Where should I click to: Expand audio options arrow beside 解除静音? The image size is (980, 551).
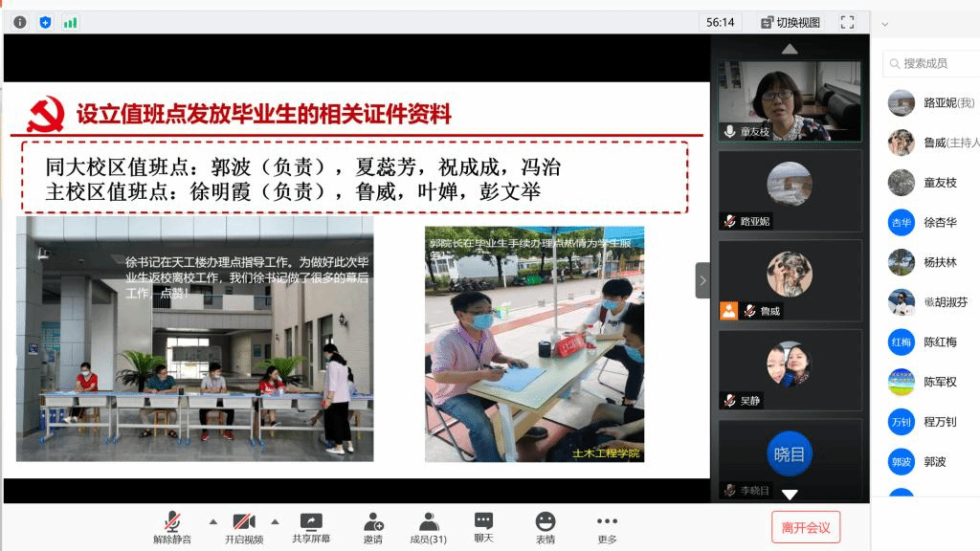click(212, 521)
